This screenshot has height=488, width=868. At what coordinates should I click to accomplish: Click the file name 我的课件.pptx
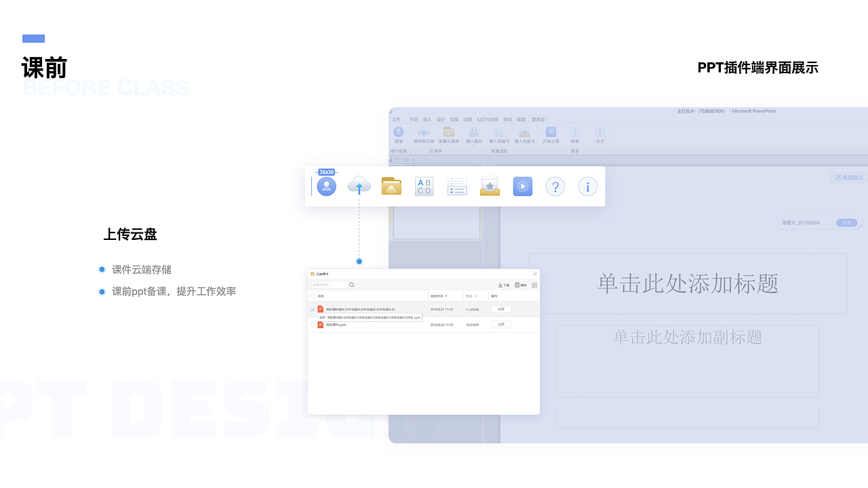pyautogui.click(x=336, y=325)
